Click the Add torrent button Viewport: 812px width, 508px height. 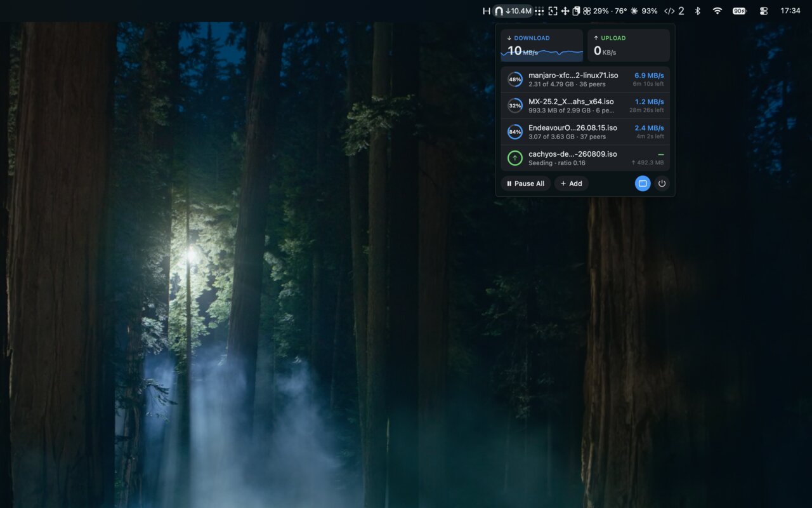(572, 184)
